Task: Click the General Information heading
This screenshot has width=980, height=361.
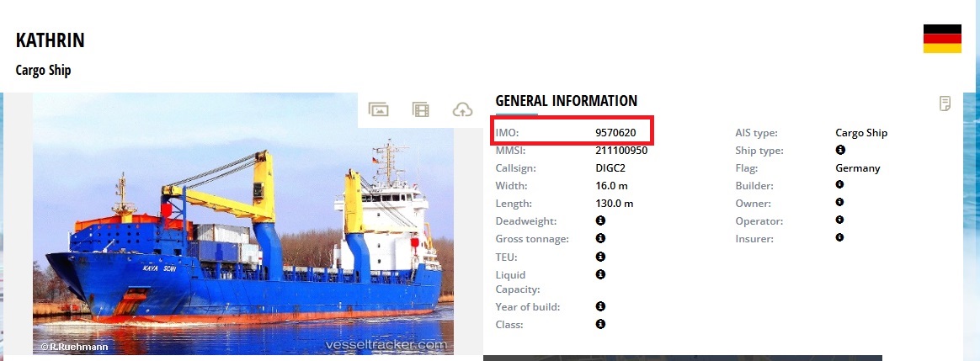Action: click(567, 100)
